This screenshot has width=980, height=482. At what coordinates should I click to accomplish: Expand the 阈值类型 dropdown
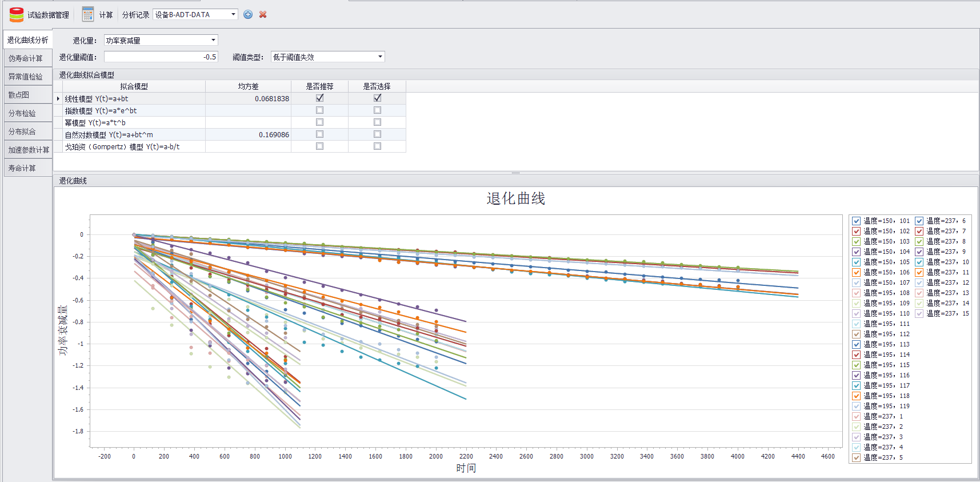[380, 57]
